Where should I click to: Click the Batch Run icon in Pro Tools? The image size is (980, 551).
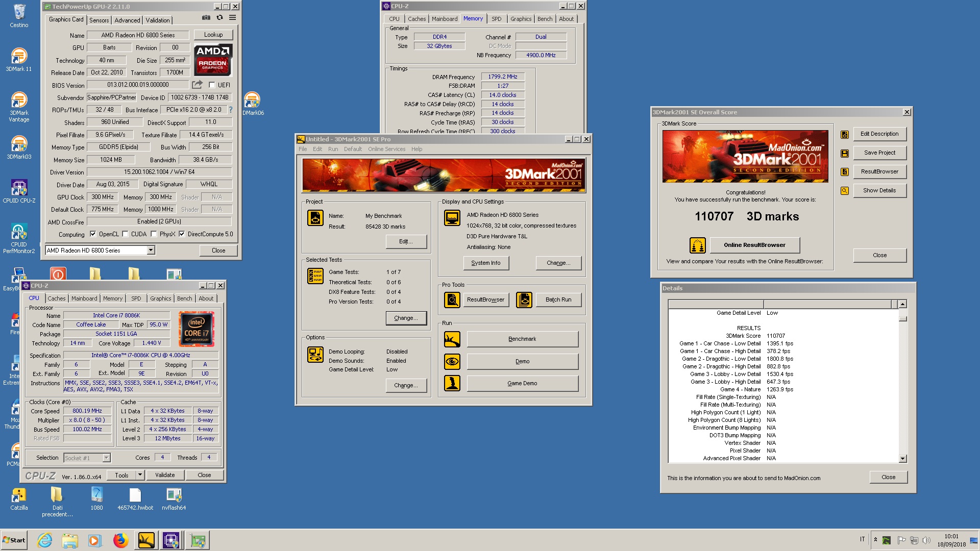(524, 300)
